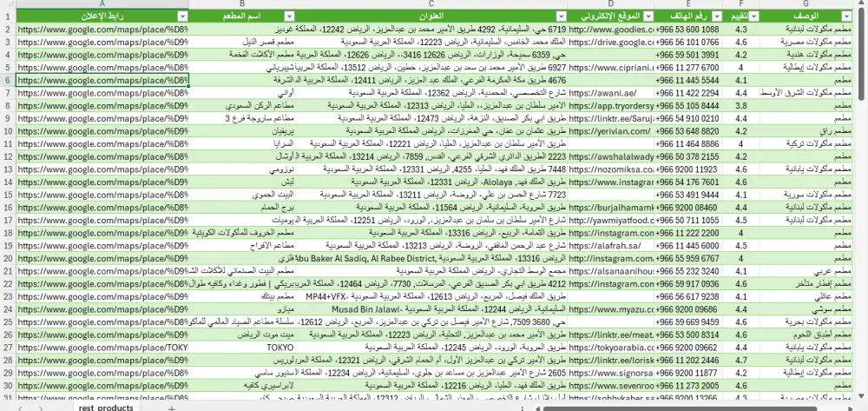Select column A header

click(102, 4)
